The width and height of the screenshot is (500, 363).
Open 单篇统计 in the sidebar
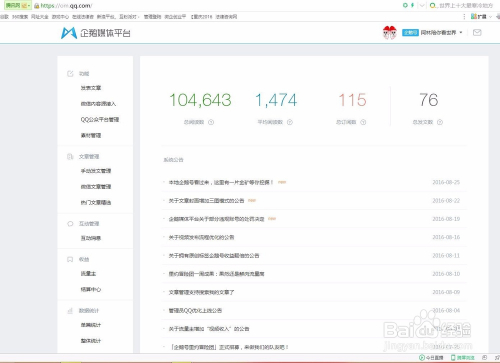click(x=91, y=325)
